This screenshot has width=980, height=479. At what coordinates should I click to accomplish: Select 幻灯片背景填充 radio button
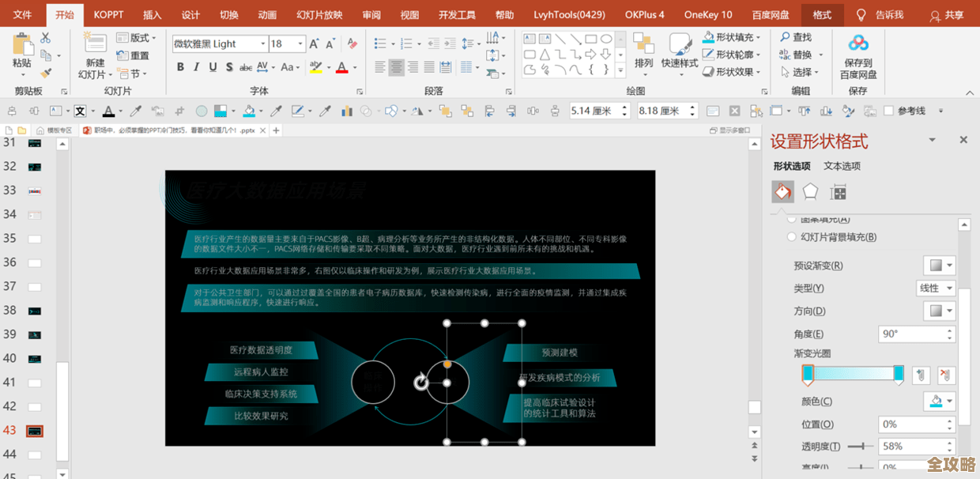pos(792,237)
